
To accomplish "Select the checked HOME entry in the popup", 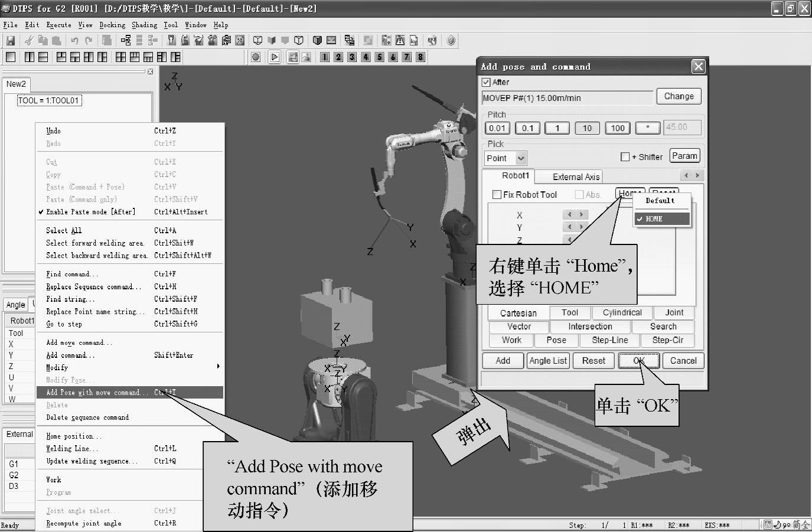I will tap(662, 218).
